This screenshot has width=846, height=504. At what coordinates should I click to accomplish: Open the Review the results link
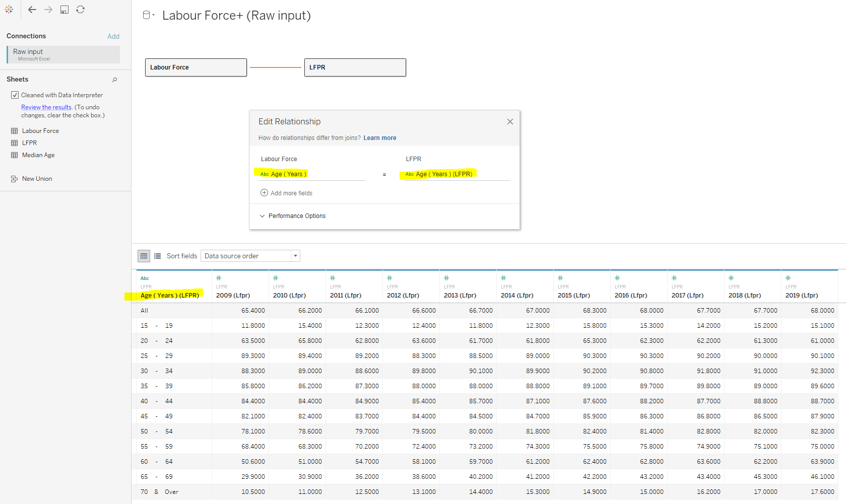click(46, 107)
